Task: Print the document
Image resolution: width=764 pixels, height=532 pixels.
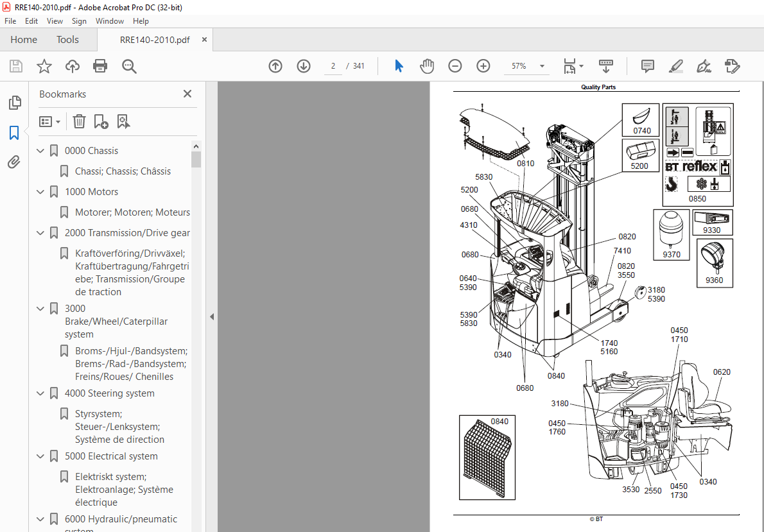Action: (x=100, y=65)
